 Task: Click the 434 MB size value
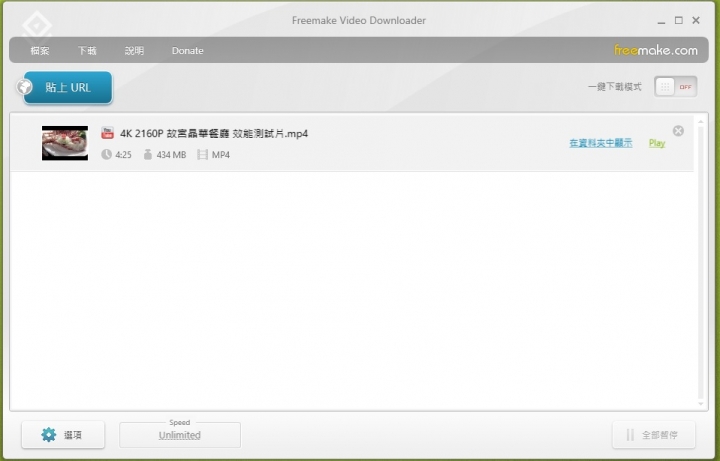tap(171, 155)
